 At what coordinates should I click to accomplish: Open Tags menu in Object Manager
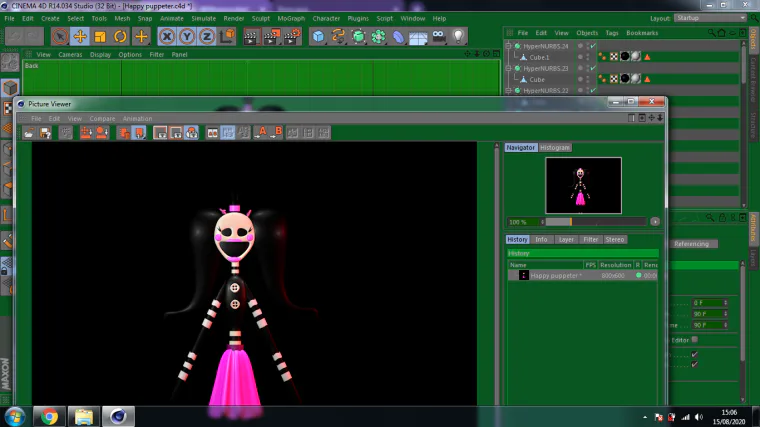pyautogui.click(x=612, y=33)
